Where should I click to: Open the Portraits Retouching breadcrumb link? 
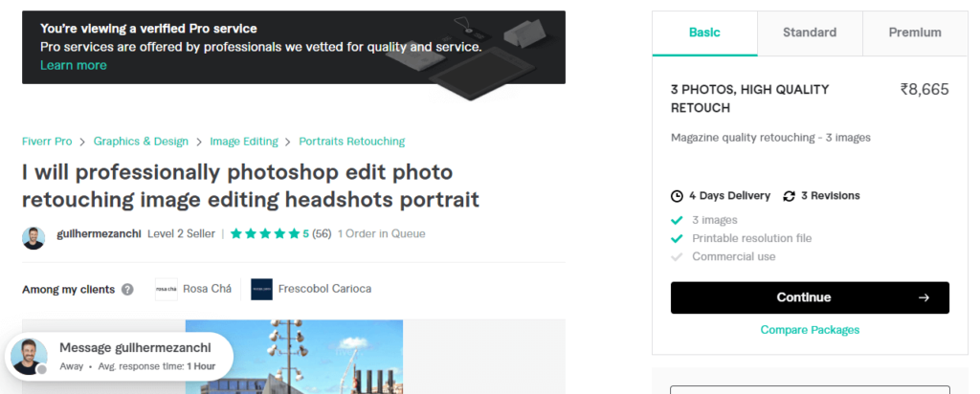pos(352,142)
